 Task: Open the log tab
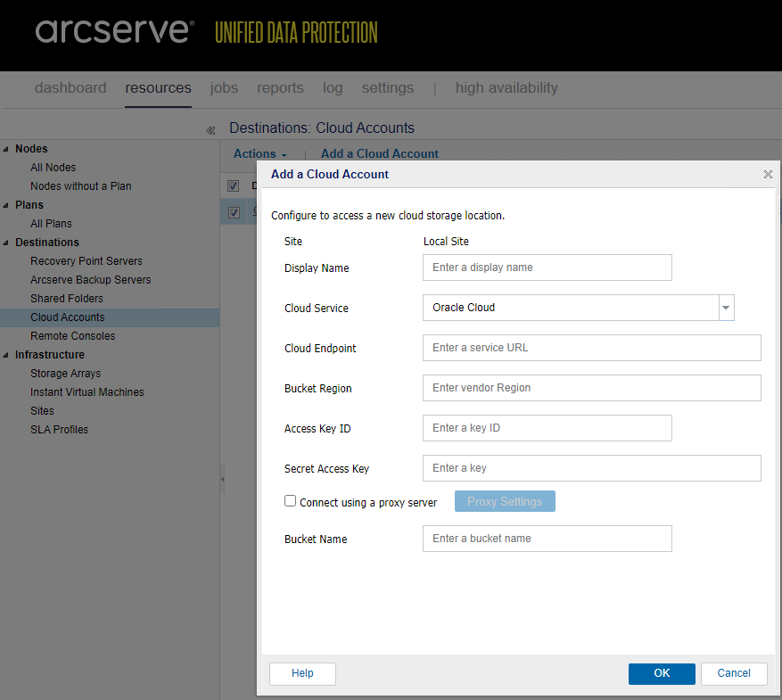333,87
